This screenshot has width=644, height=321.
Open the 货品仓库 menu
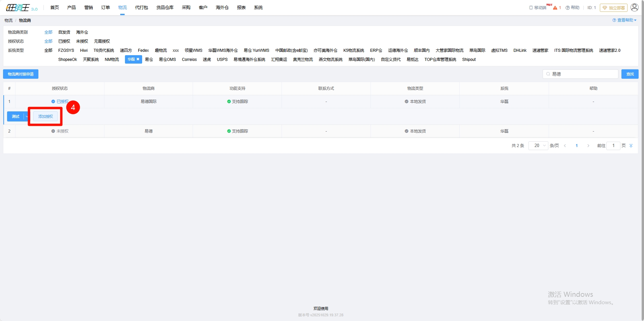click(165, 7)
